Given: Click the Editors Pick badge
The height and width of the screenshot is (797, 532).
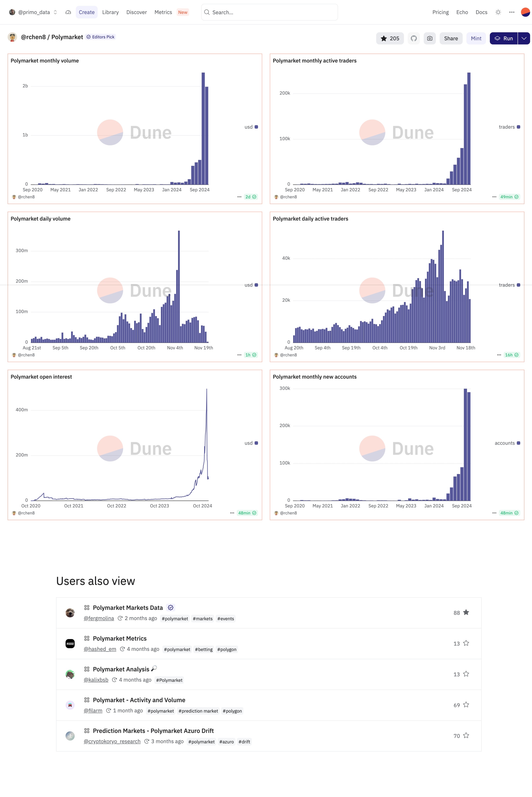Looking at the screenshot, I should click(x=101, y=37).
